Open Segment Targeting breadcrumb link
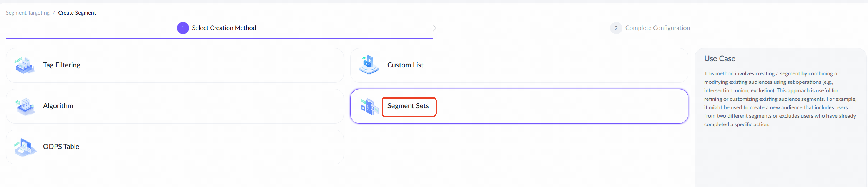The image size is (868, 187). (28, 13)
